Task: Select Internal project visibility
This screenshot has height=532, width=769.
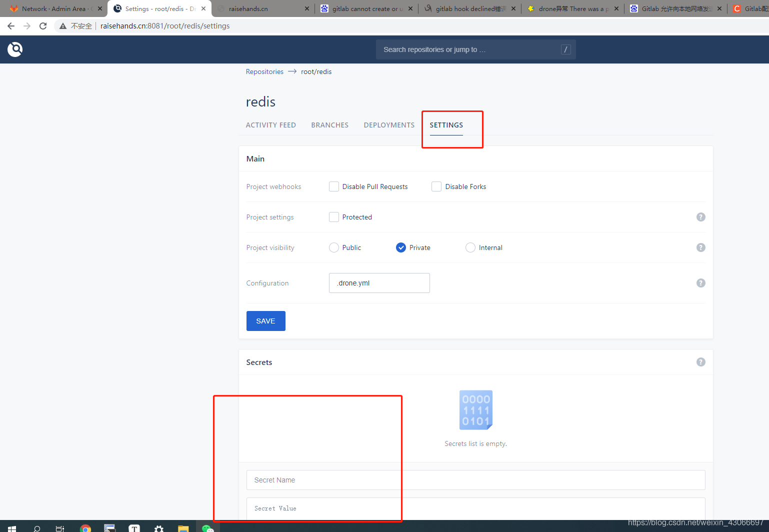Action: [470, 247]
